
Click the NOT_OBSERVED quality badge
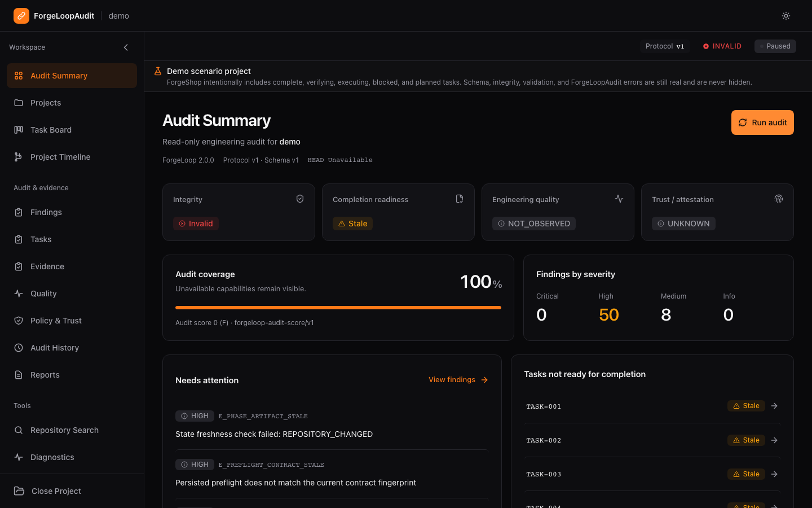click(x=534, y=224)
